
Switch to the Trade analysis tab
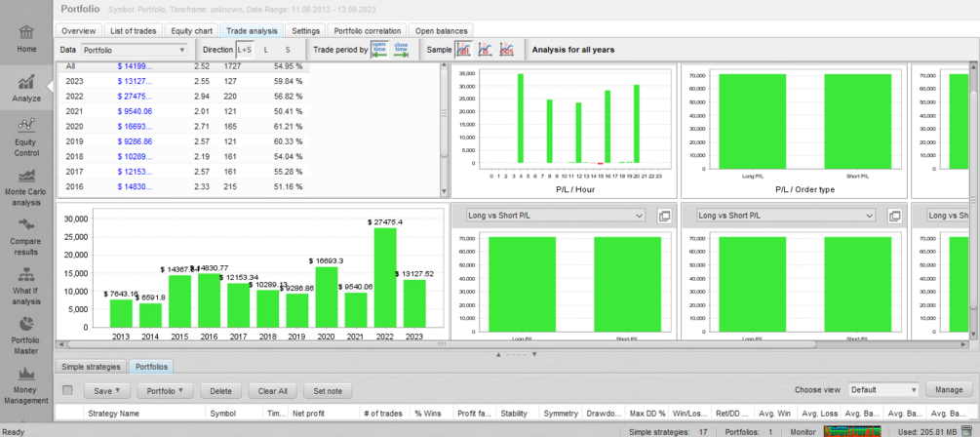pyautogui.click(x=252, y=30)
